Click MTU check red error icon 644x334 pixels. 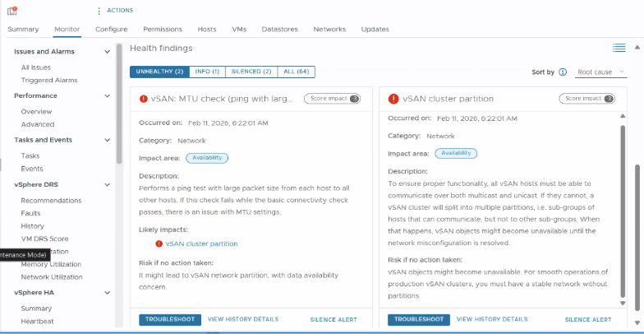point(143,99)
